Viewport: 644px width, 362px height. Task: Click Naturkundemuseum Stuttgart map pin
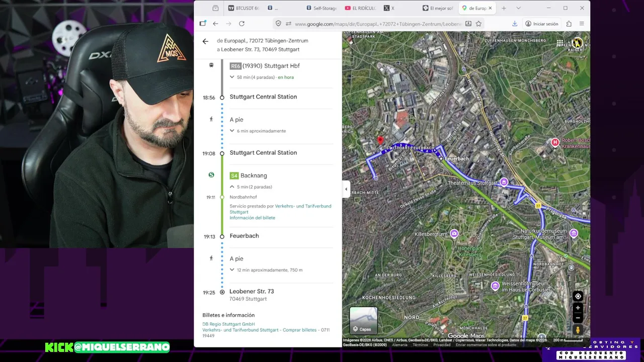pyautogui.click(x=574, y=233)
